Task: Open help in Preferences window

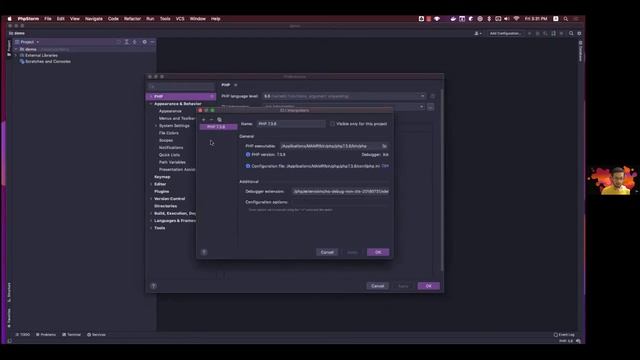Action: tap(153, 286)
